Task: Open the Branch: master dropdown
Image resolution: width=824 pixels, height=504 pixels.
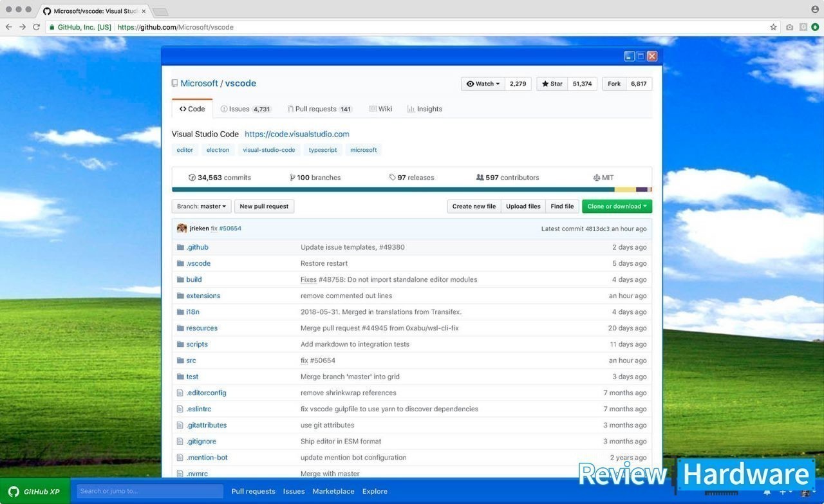Action: (201, 207)
